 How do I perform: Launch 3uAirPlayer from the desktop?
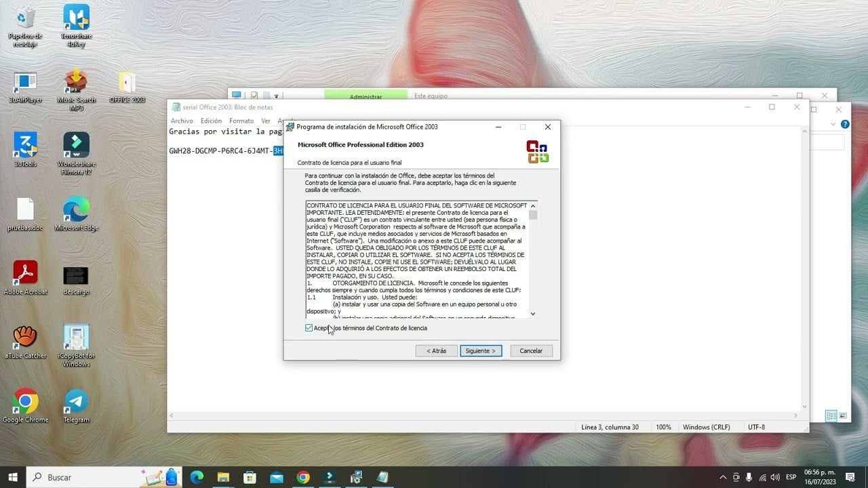click(25, 87)
